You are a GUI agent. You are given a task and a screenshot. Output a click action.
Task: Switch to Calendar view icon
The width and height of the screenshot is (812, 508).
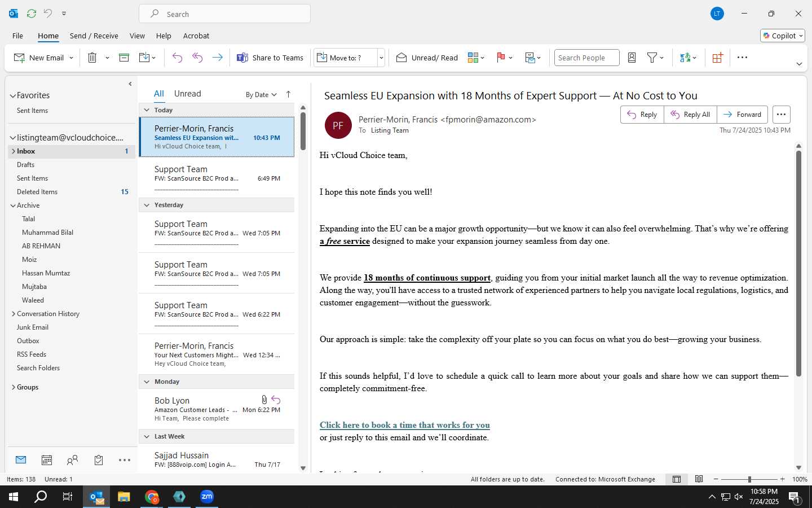point(47,460)
